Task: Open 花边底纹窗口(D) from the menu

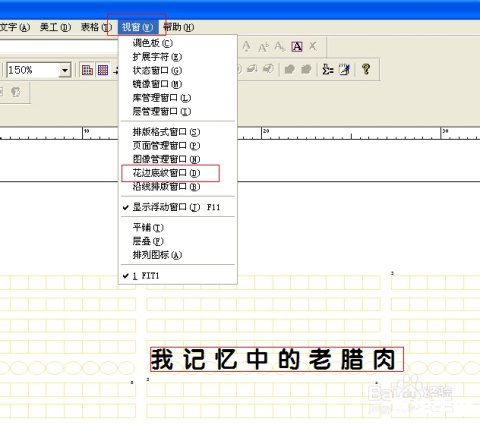Action: [178, 173]
